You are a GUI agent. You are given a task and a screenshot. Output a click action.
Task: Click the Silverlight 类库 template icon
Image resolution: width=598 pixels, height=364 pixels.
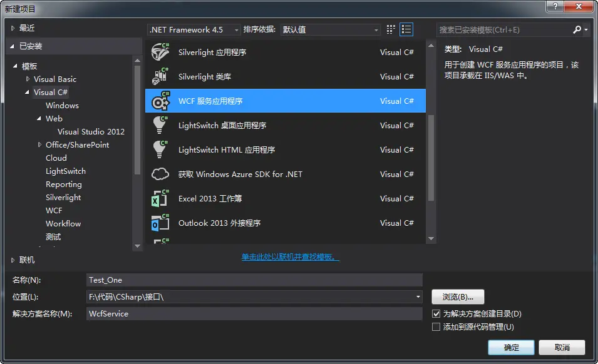click(x=160, y=76)
